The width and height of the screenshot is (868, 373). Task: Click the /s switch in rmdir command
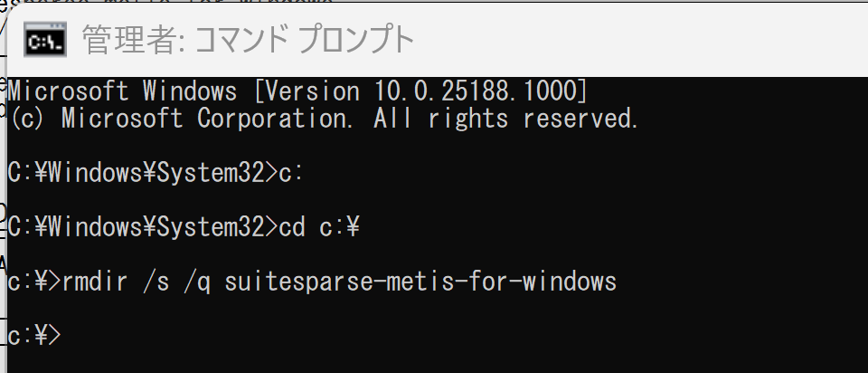click(156, 282)
